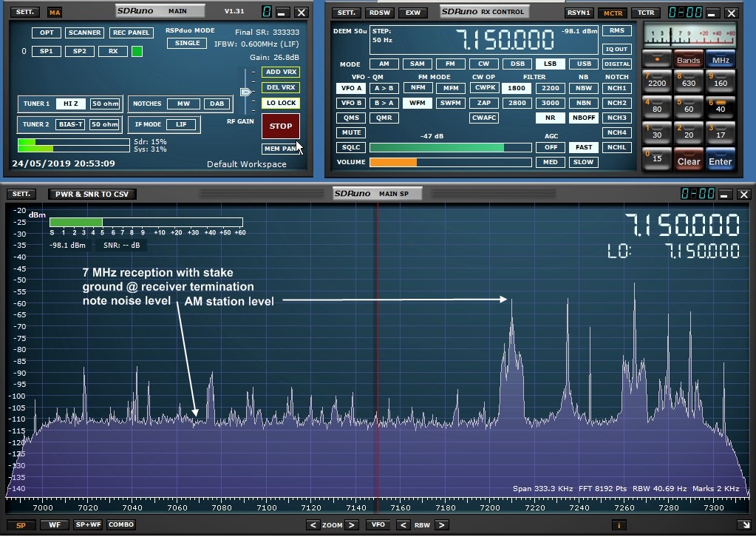Increase RBW with right arrow

(441, 525)
